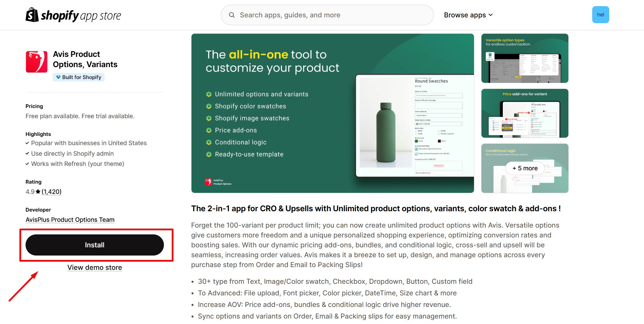Open the 1,420 reviews link
Image resolution: width=644 pixels, height=324 pixels.
click(x=51, y=192)
